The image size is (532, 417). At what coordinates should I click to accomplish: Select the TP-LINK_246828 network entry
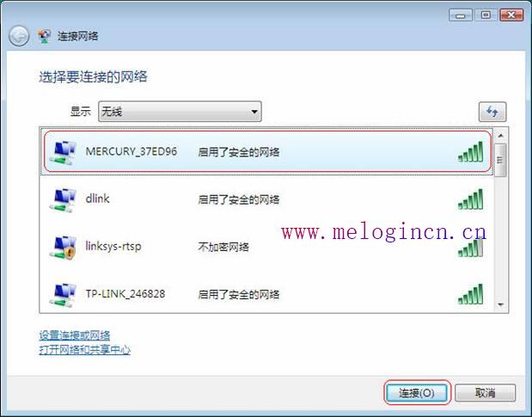(x=267, y=294)
